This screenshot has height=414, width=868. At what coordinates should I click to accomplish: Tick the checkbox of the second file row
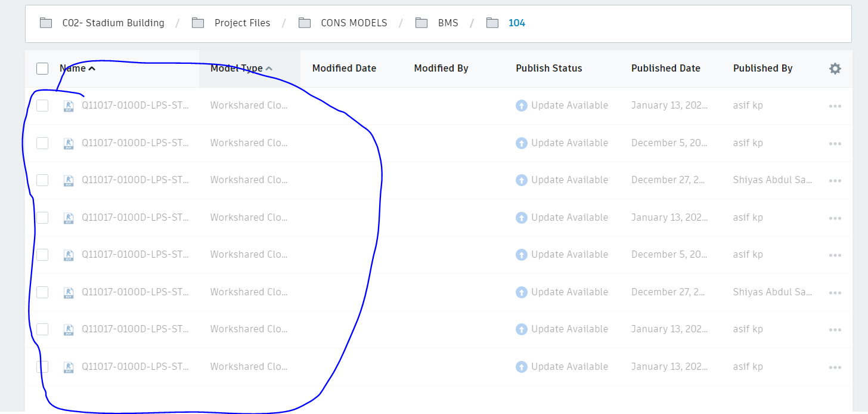pyautogui.click(x=42, y=143)
